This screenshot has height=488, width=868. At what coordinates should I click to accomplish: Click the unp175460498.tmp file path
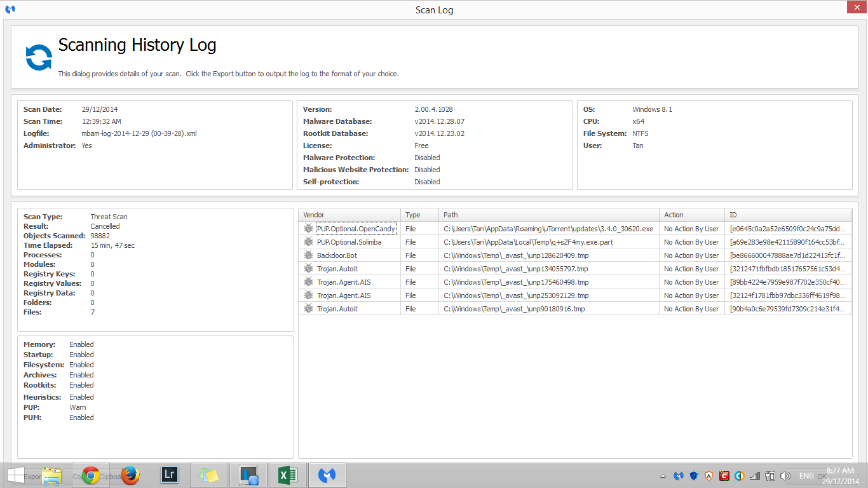[x=516, y=282]
